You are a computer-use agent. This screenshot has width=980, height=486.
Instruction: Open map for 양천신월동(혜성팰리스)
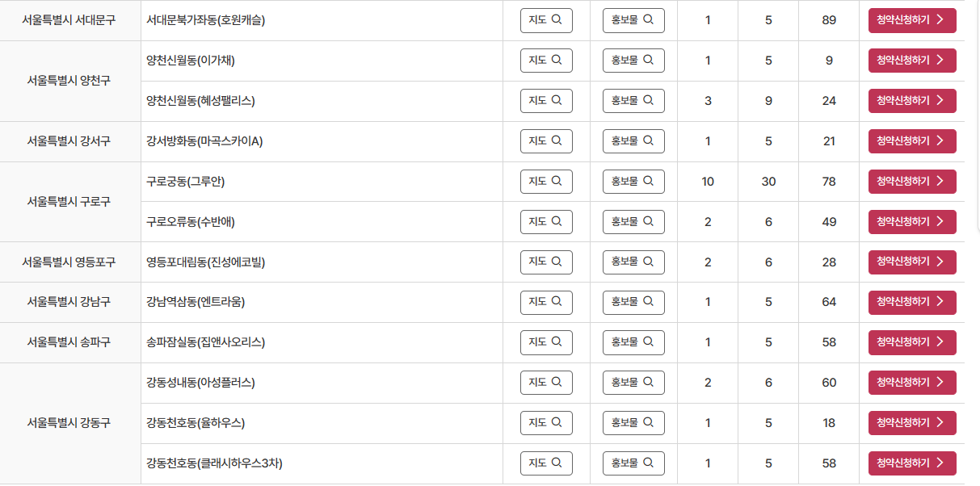pyautogui.click(x=546, y=101)
